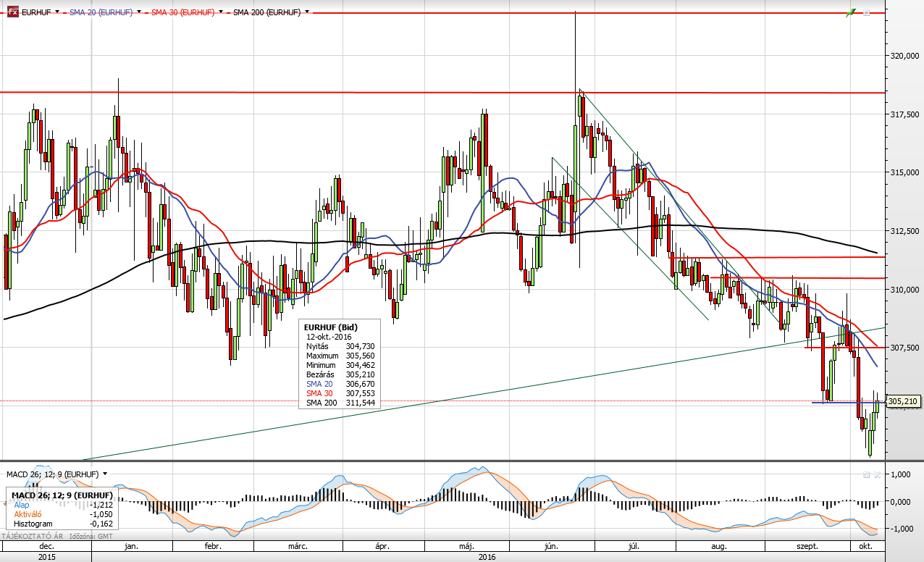Maximize the MACD indicator panel
The height and width of the screenshot is (562, 924).
click(x=866, y=474)
